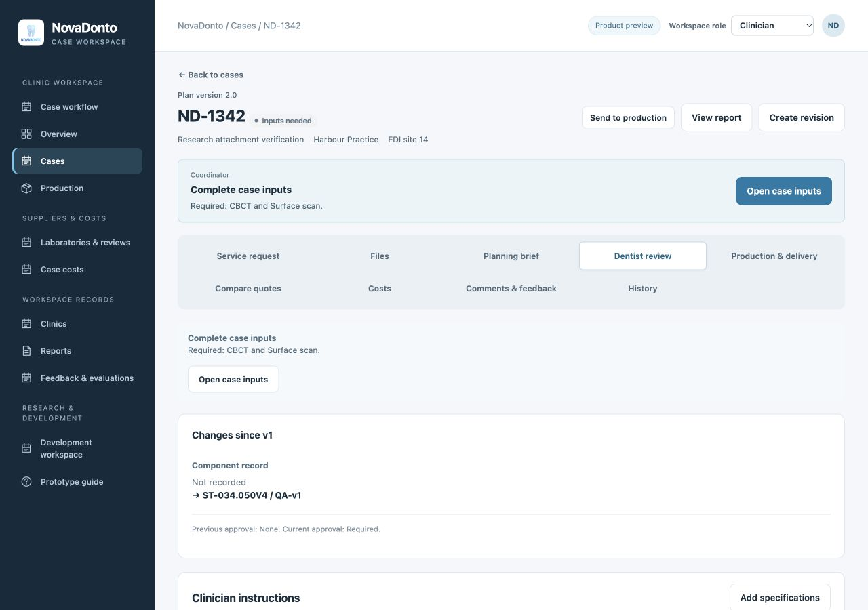Open the Costs tab
This screenshot has height=610, width=868.
pos(380,289)
